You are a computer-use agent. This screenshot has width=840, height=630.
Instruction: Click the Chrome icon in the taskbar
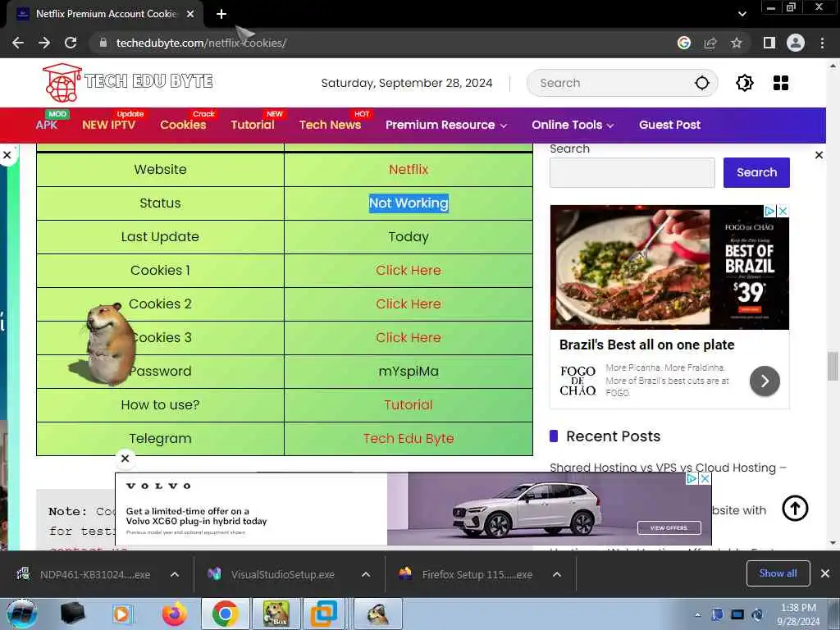coord(225,614)
